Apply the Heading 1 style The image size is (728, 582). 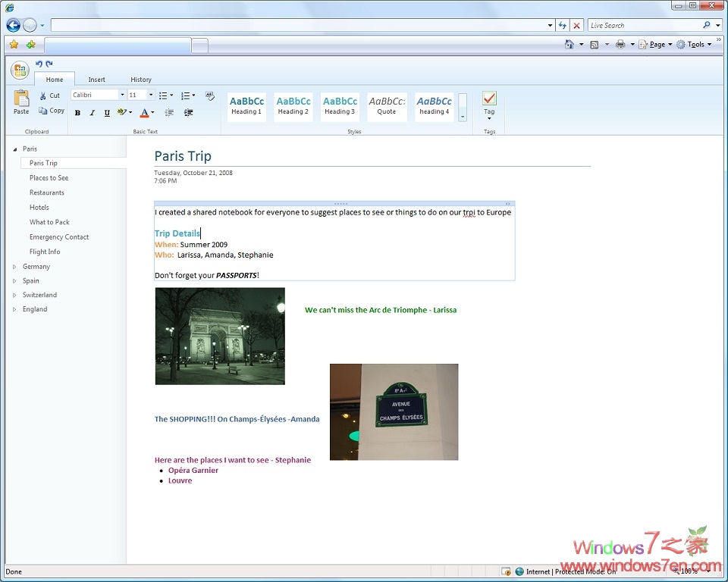pyautogui.click(x=246, y=106)
